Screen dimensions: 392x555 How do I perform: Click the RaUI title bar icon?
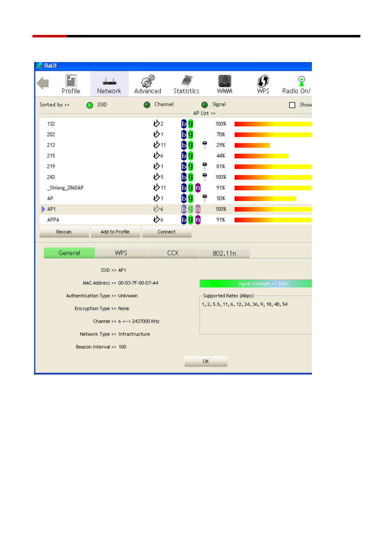coord(39,65)
